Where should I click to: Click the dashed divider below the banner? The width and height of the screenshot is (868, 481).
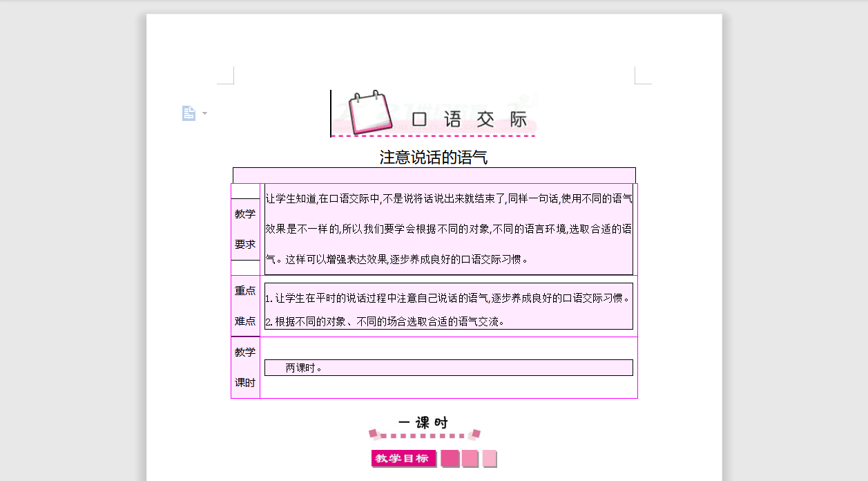click(434, 135)
